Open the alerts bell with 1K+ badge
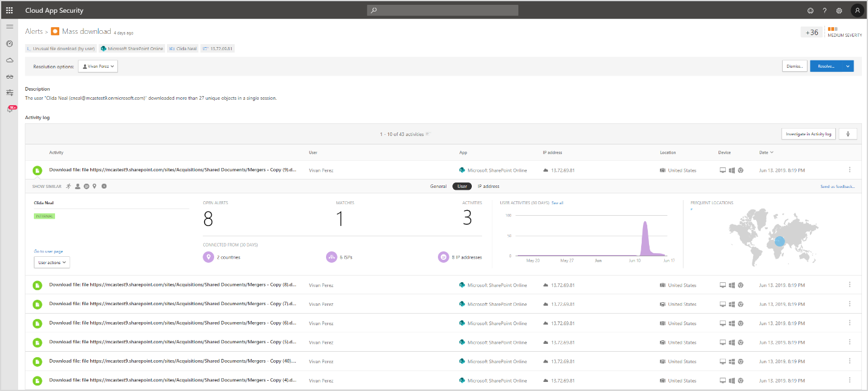The image size is (868, 391). (11, 109)
